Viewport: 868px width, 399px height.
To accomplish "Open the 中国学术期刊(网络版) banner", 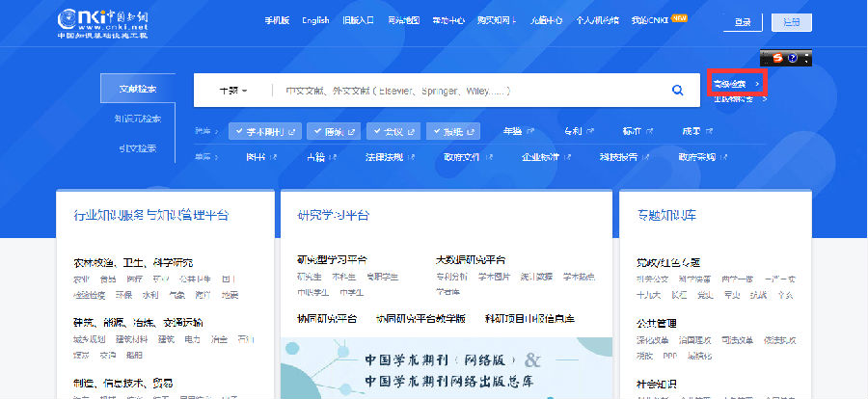I will coord(447,368).
